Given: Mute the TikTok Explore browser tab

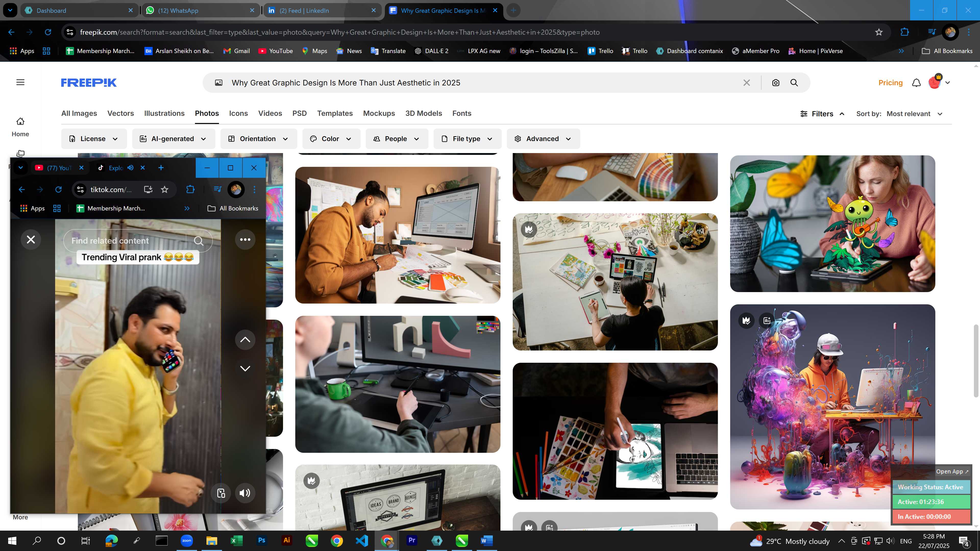Looking at the screenshot, I should [130, 168].
